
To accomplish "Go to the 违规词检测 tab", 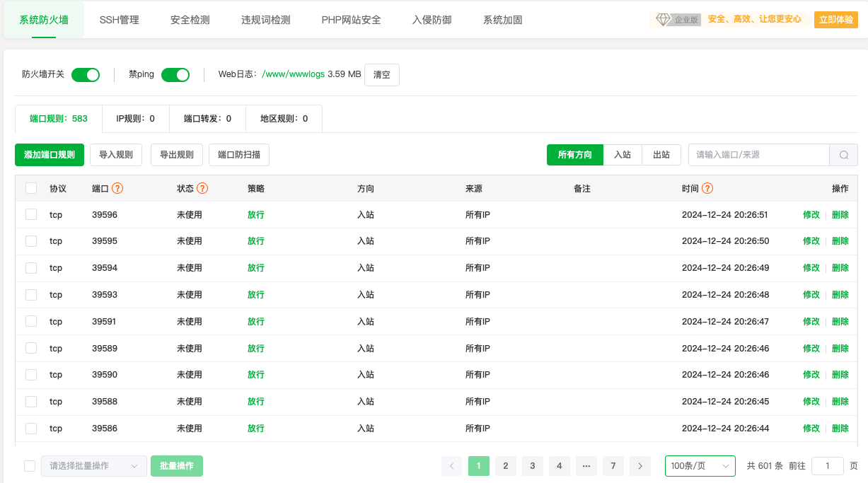I will point(266,20).
